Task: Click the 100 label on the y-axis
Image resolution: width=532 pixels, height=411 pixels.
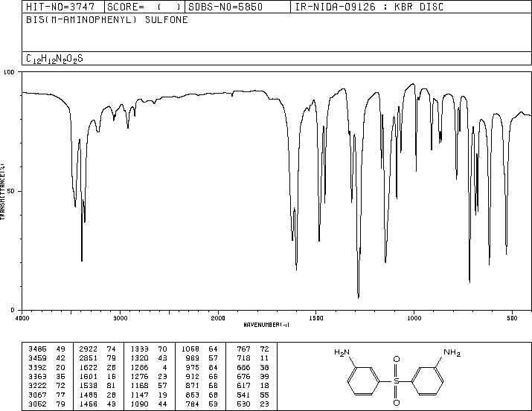Action: 9,72
